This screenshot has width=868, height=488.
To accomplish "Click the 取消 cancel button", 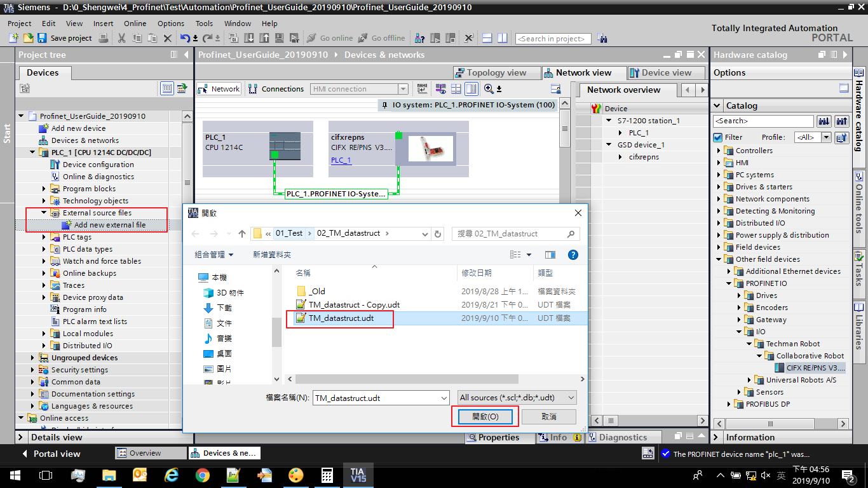I will [x=549, y=417].
